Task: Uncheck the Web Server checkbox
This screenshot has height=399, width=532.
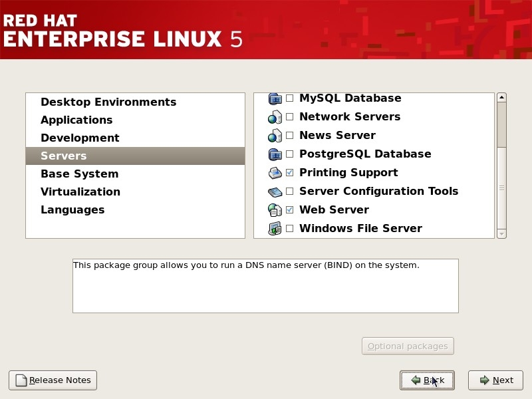Action: click(x=290, y=210)
